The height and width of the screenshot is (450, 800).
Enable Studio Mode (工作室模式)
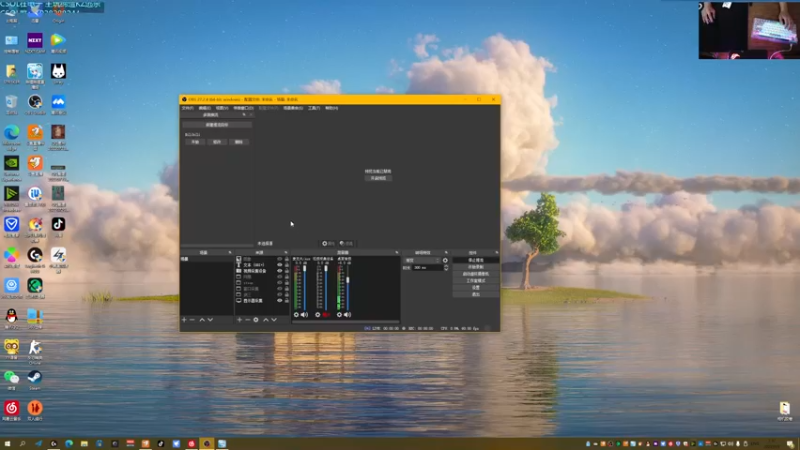476,281
